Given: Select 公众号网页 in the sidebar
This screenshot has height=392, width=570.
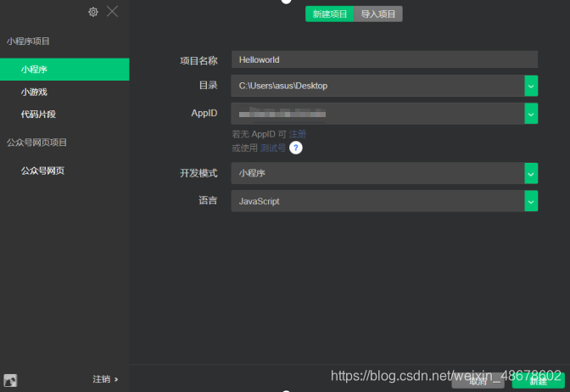Looking at the screenshot, I should coord(42,171).
